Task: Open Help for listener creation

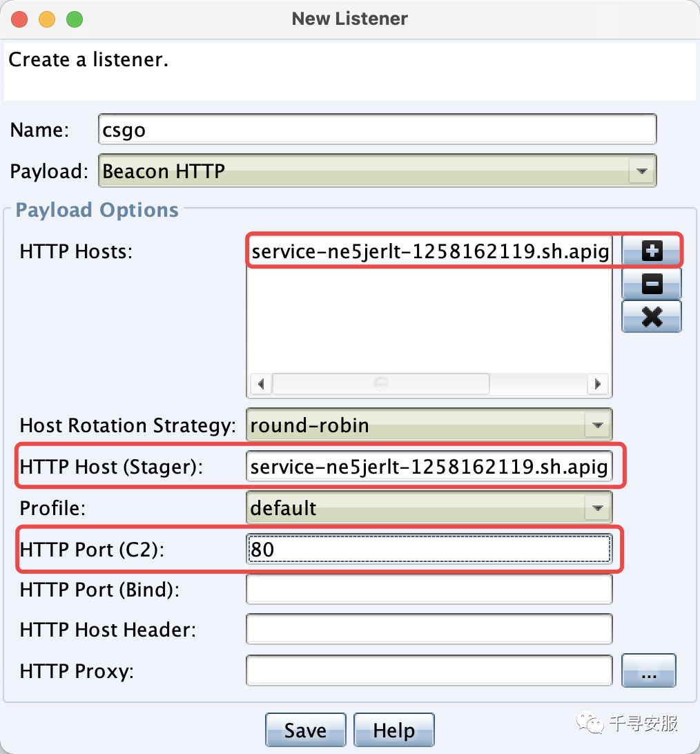Action: pyautogui.click(x=393, y=730)
